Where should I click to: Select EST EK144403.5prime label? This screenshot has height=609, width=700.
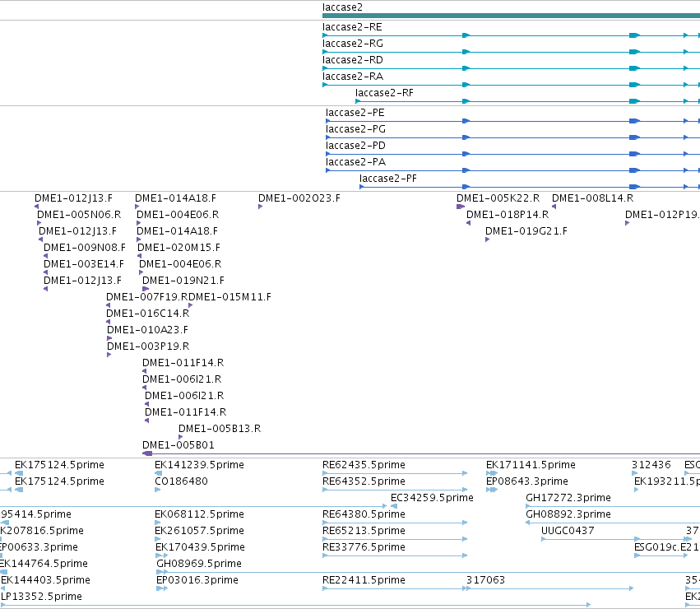click(45, 581)
